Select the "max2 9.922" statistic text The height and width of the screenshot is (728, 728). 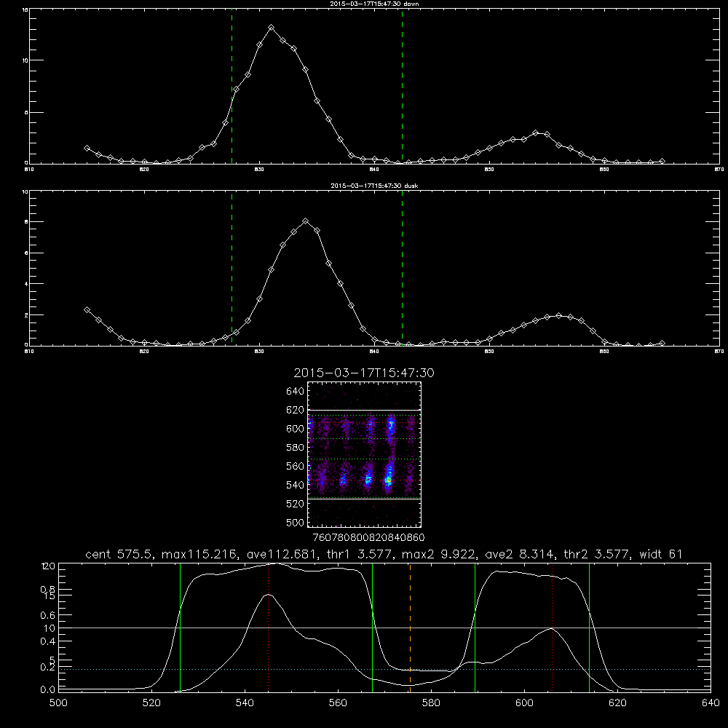tap(438, 554)
